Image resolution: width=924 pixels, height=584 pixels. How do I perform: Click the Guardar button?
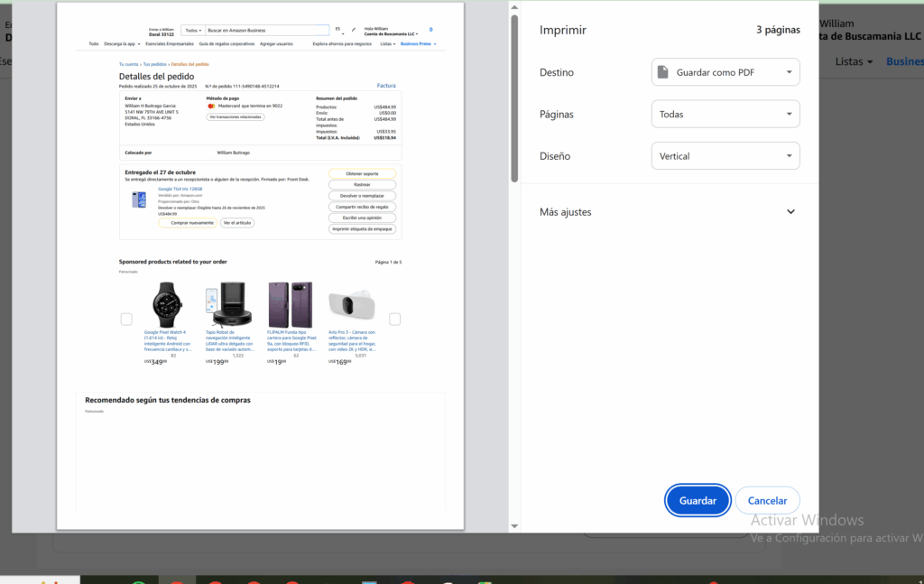pyautogui.click(x=698, y=500)
